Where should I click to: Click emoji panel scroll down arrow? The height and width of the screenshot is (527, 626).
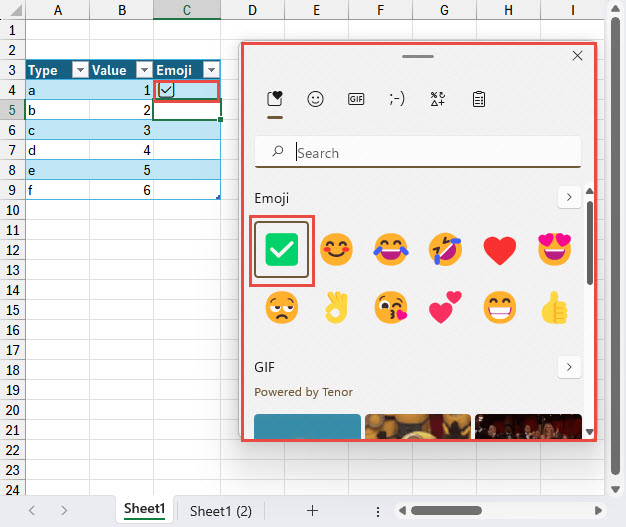[x=590, y=432]
